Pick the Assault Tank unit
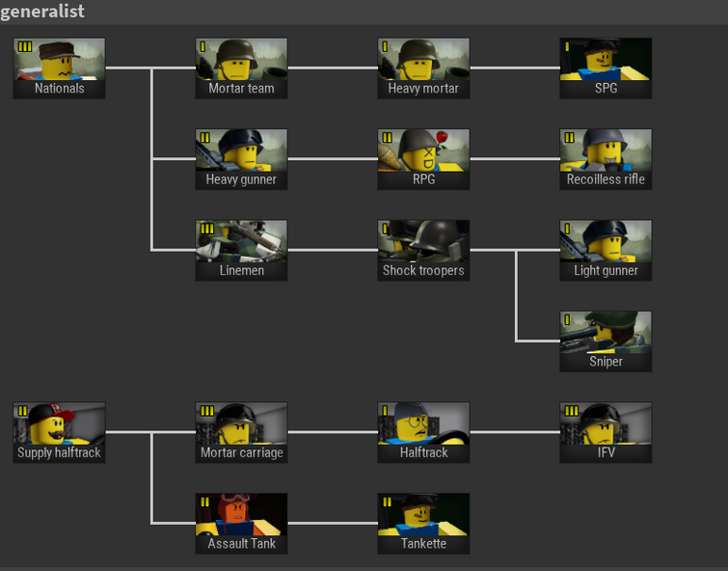This screenshot has height=571, width=728. [x=241, y=524]
